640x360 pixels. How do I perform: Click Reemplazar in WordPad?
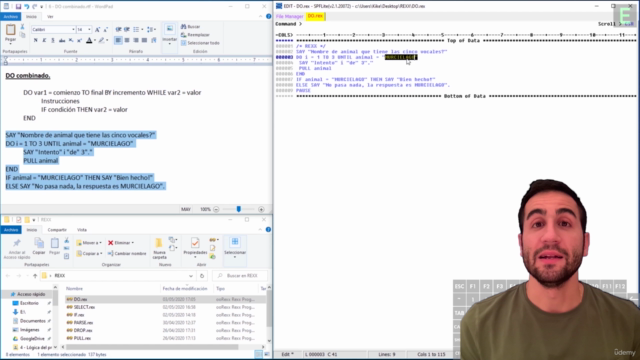(195, 35)
